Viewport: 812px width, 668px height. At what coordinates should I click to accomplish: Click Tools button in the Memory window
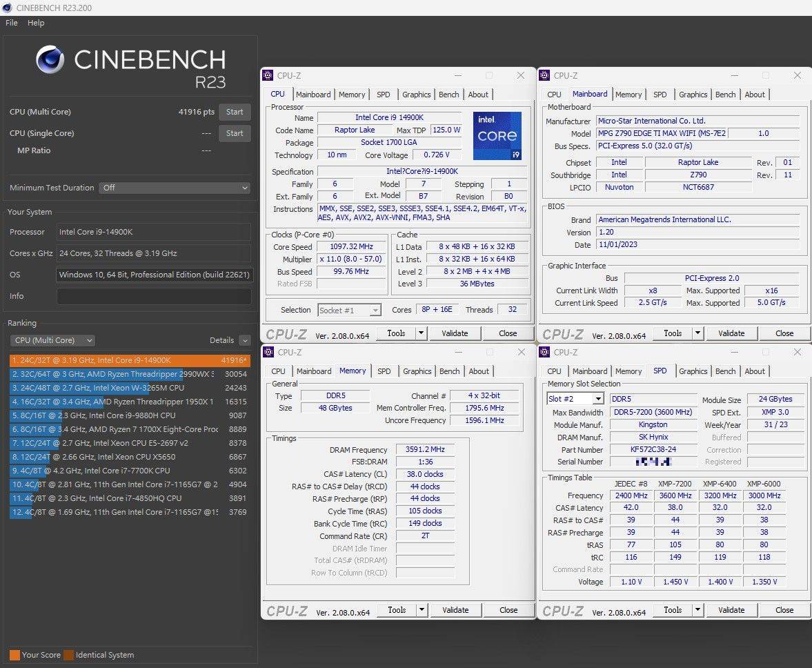click(x=397, y=610)
